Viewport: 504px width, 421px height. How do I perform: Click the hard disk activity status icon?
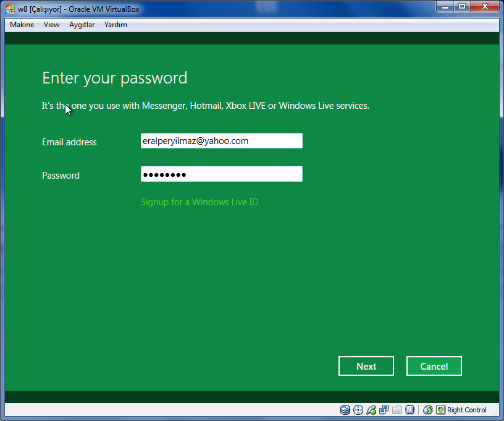pos(345,410)
